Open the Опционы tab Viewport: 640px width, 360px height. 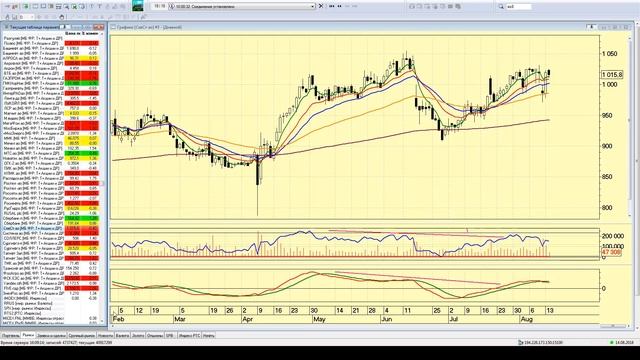155,336
